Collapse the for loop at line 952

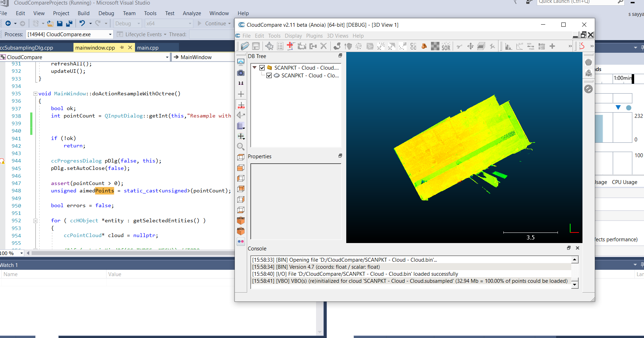coord(36,221)
